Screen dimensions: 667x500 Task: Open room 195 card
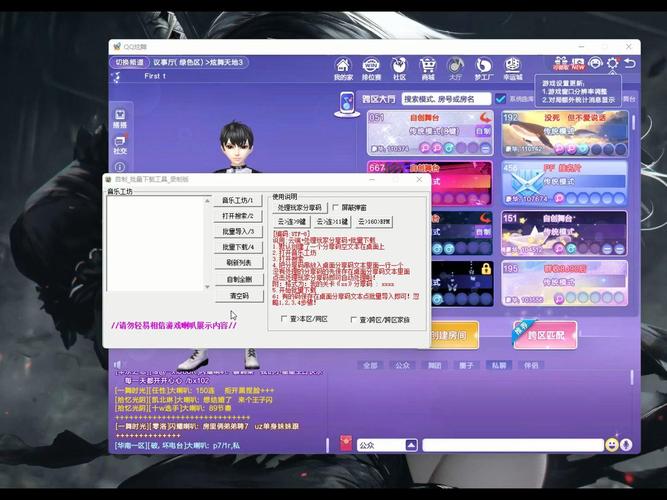coord(564,283)
